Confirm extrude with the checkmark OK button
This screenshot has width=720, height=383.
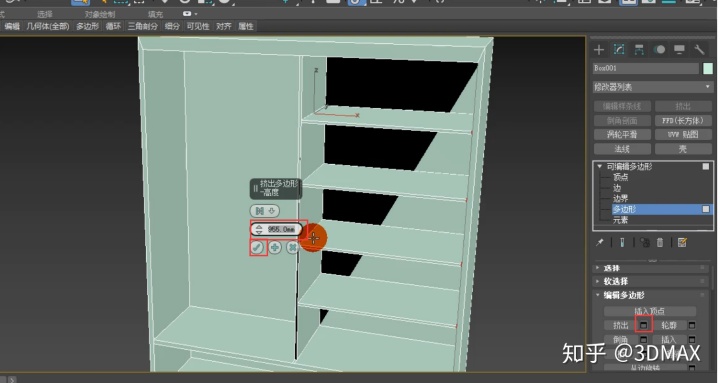click(258, 248)
